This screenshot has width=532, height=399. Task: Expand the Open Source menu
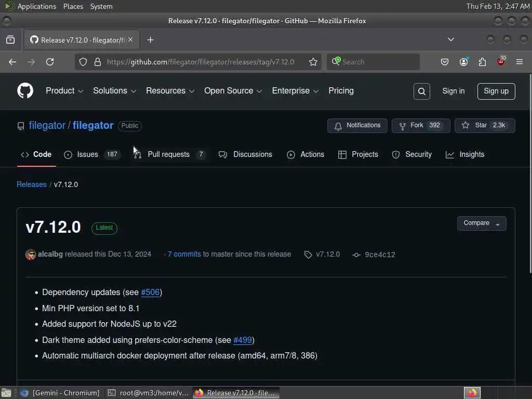pos(233,91)
